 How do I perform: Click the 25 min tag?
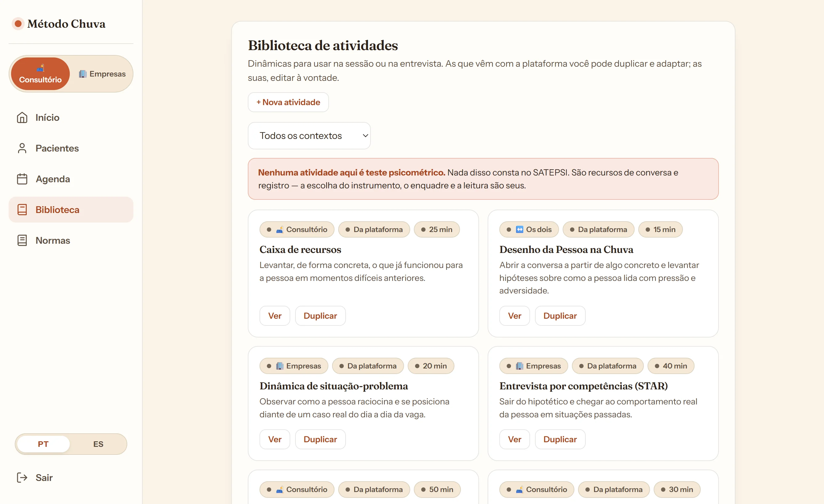pyautogui.click(x=437, y=230)
